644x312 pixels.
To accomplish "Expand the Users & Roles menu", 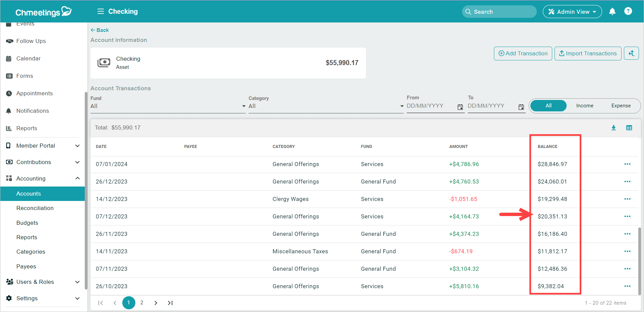I will pyautogui.click(x=43, y=282).
